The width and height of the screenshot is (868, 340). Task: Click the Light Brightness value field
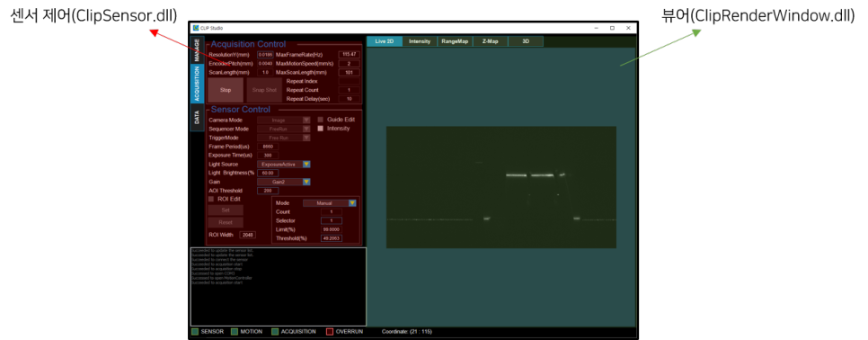(268, 173)
